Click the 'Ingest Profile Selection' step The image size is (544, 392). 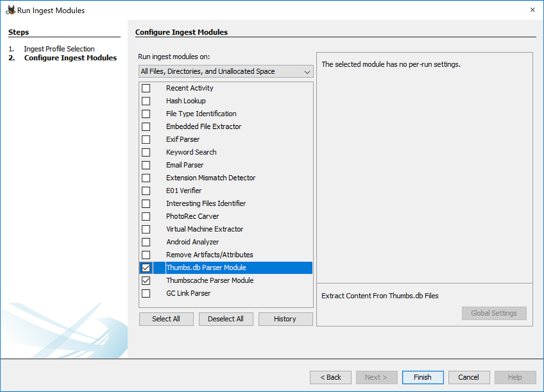point(59,49)
